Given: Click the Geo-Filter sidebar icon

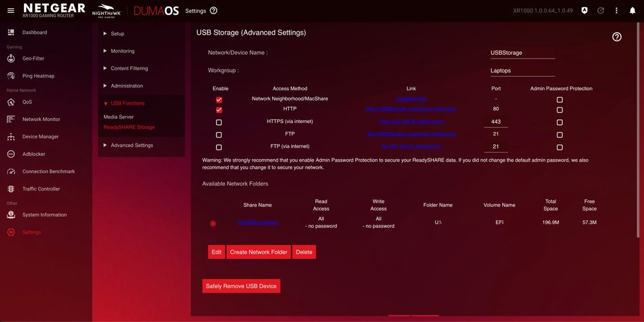Looking at the screenshot, I should 11,59.
